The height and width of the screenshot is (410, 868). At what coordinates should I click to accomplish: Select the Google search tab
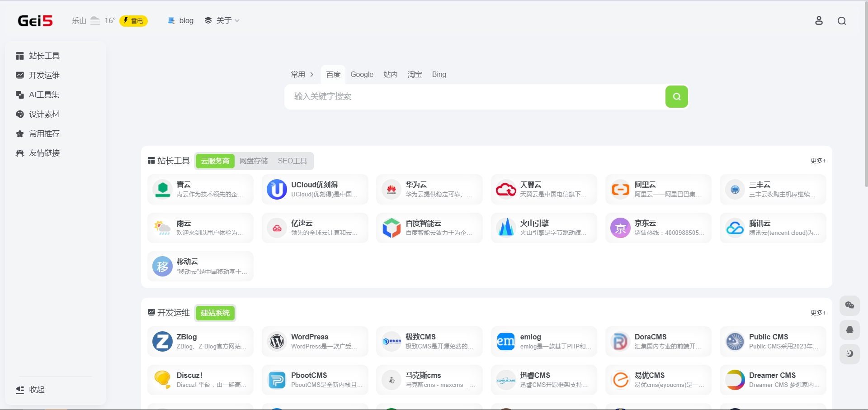point(362,74)
